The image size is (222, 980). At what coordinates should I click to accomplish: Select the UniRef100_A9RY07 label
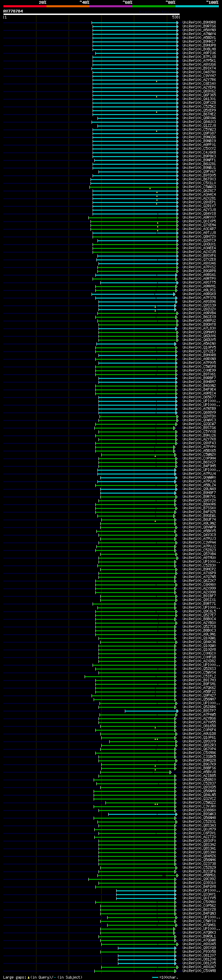pyautogui.click(x=199, y=218)
